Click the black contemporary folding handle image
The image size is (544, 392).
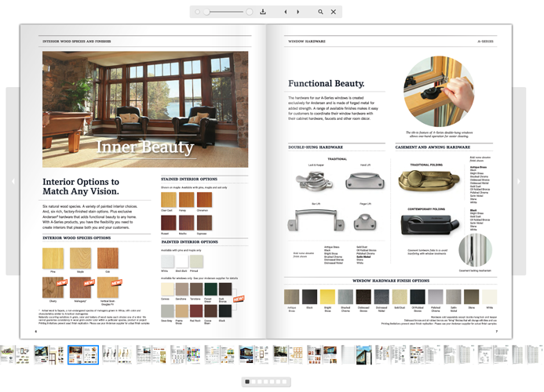point(430,224)
